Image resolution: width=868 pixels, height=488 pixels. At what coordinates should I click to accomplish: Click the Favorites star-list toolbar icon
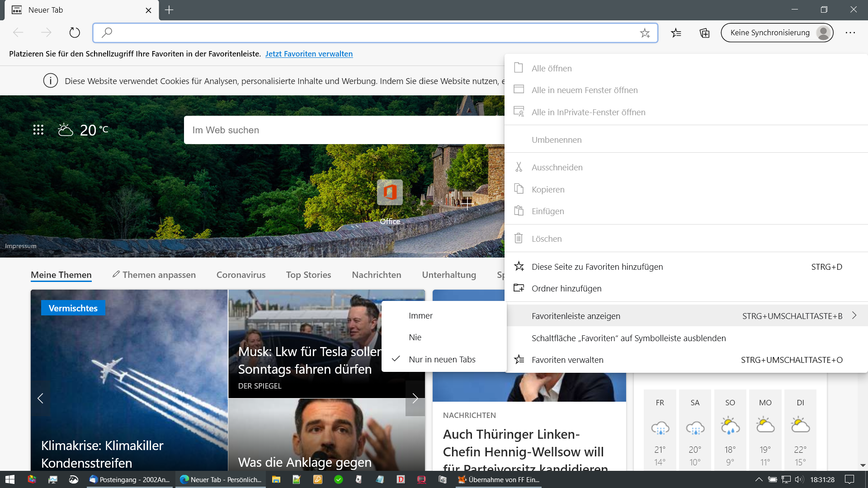(676, 33)
